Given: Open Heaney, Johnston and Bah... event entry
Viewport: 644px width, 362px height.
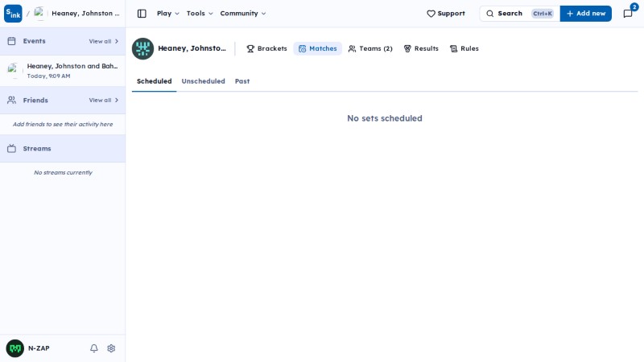Looking at the screenshot, I should [63, 71].
